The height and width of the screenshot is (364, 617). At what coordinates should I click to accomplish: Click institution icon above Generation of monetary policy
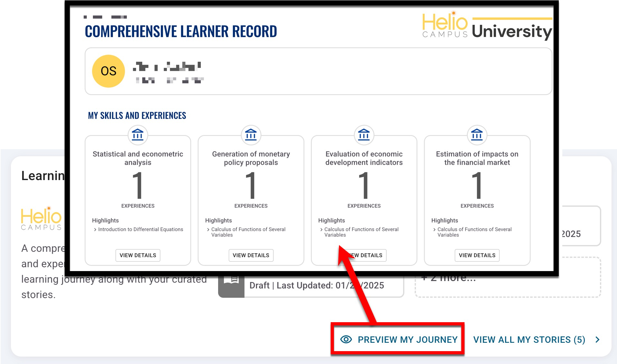(x=251, y=135)
